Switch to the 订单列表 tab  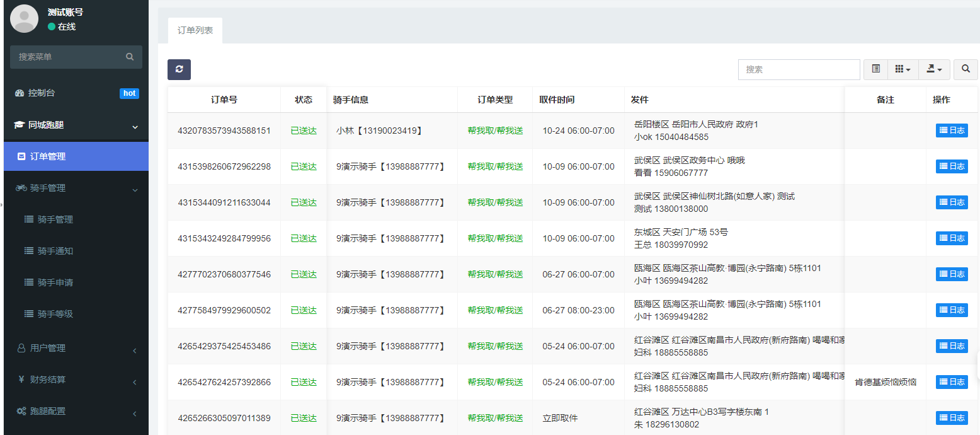coord(195,30)
